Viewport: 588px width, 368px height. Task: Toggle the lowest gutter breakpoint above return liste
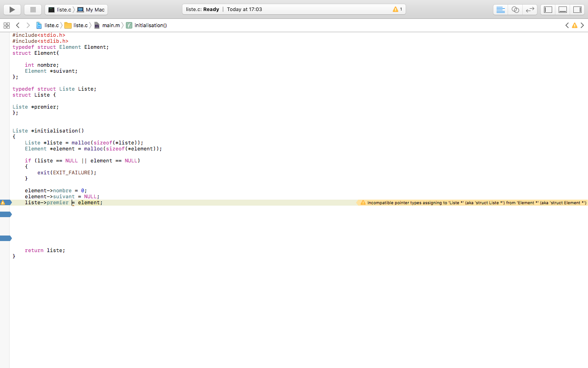click(x=6, y=238)
